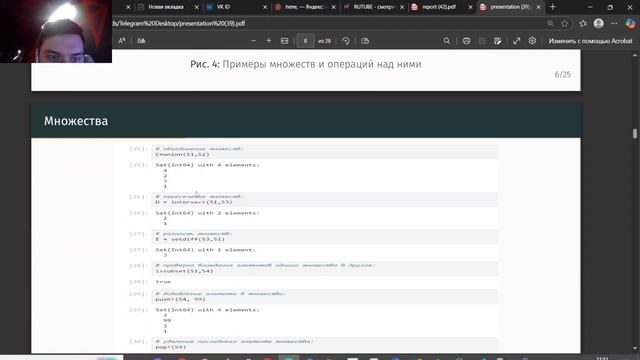The height and width of the screenshot is (360, 640).
Task: Close the presentation PDF tab
Action: coord(538,7)
